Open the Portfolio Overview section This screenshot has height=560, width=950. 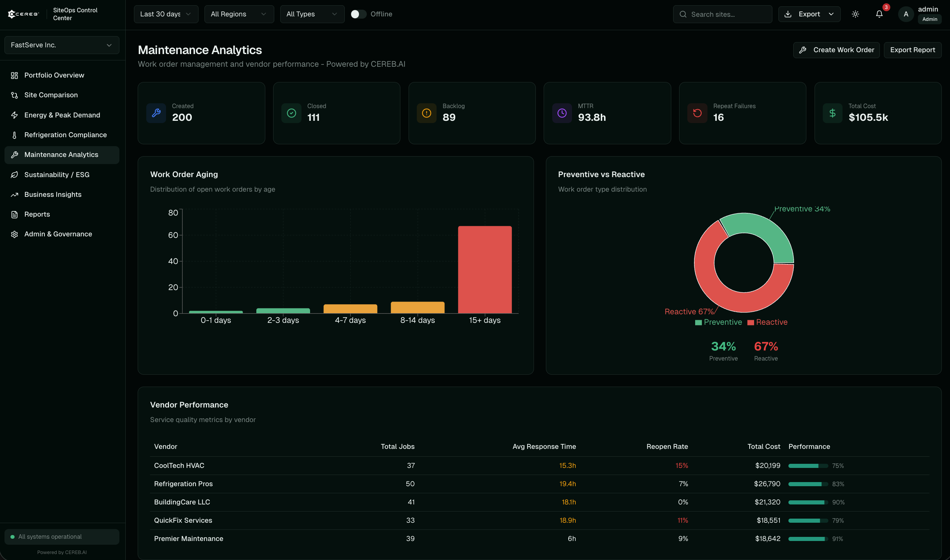tap(54, 75)
